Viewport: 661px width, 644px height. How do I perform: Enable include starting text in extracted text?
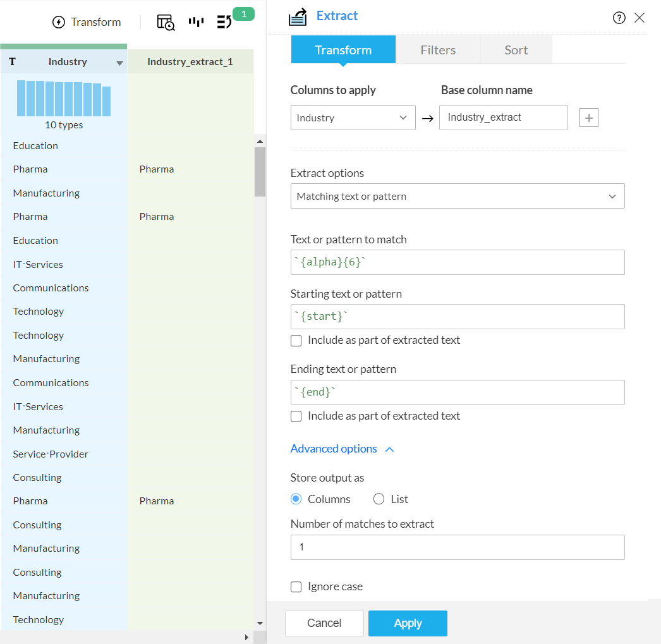click(296, 341)
